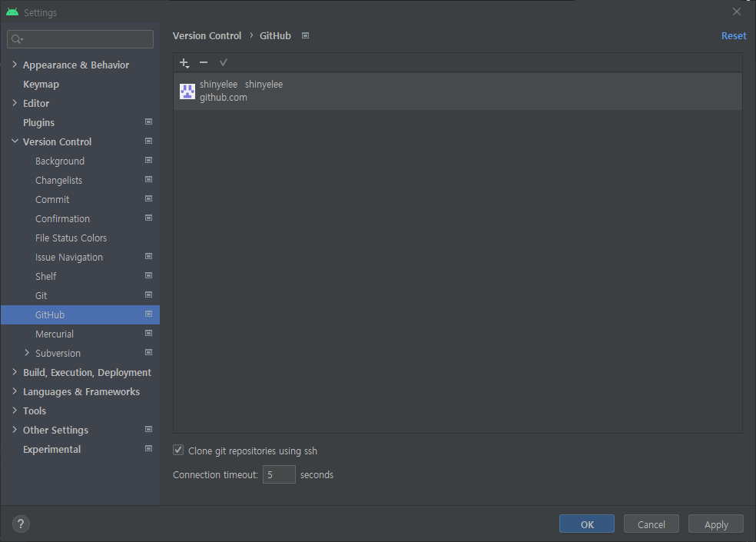Click project-level icon next to Issue Navigation
This screenshot has height=542, width=756.
[148, 256]
